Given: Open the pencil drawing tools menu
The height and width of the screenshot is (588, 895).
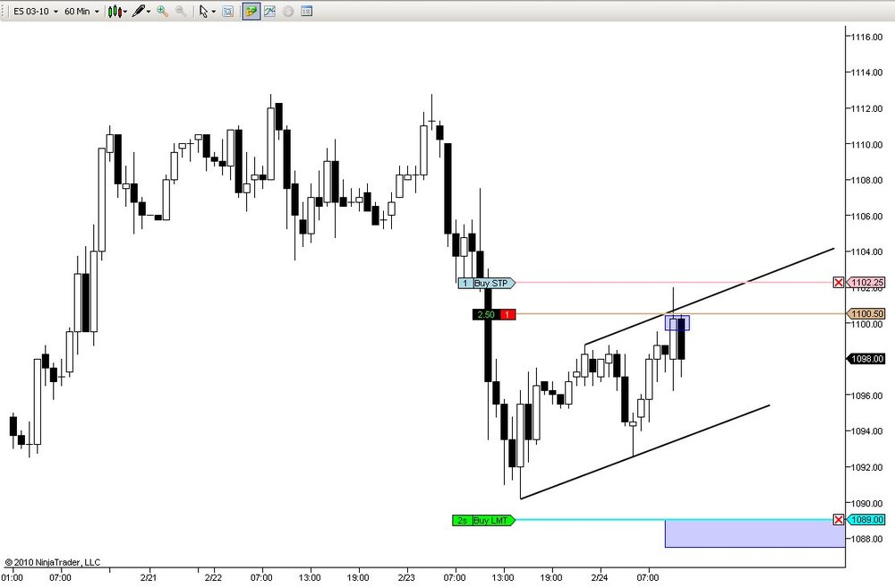Looking at the screenshot, I should (x=141, y=11).
